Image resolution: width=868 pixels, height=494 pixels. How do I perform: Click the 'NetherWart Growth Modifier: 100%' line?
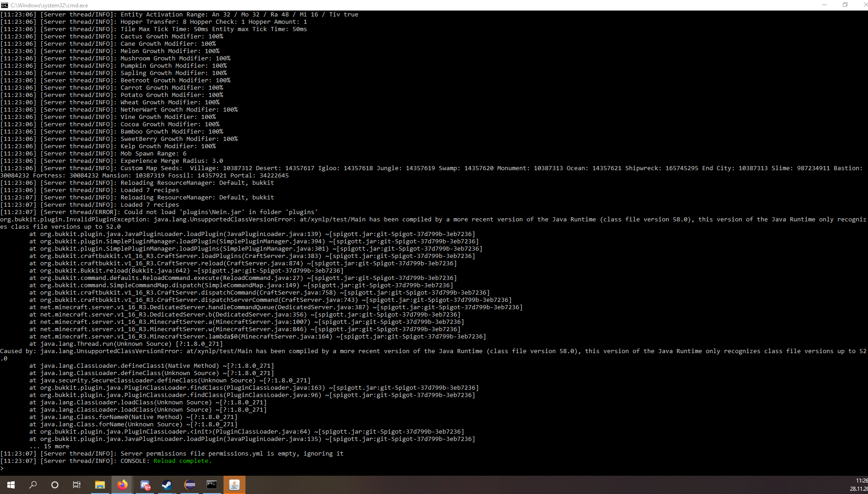[119, 110]
